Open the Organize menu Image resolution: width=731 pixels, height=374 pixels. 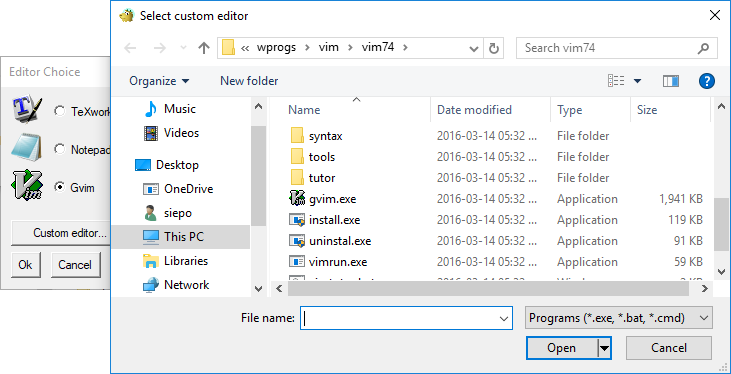tap(159, 81)
